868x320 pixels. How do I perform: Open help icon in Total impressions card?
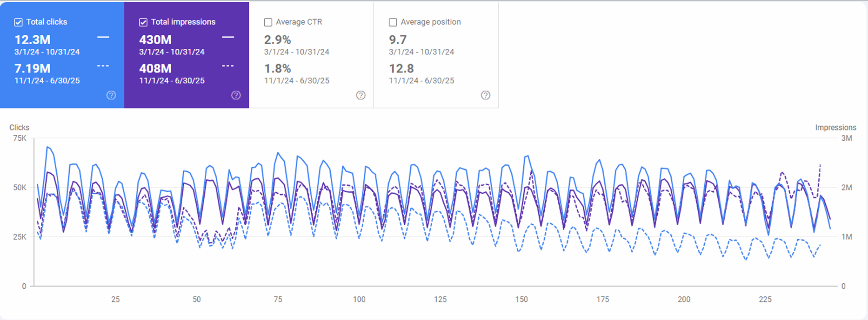click(236, 95)
